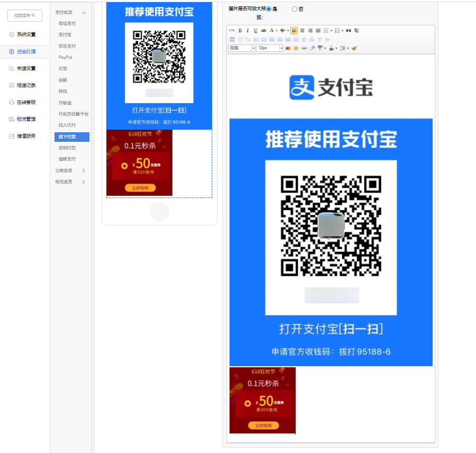The image size is (476, 453).
Task: Click the HTML source mode icon
Action: click(232, 31)
